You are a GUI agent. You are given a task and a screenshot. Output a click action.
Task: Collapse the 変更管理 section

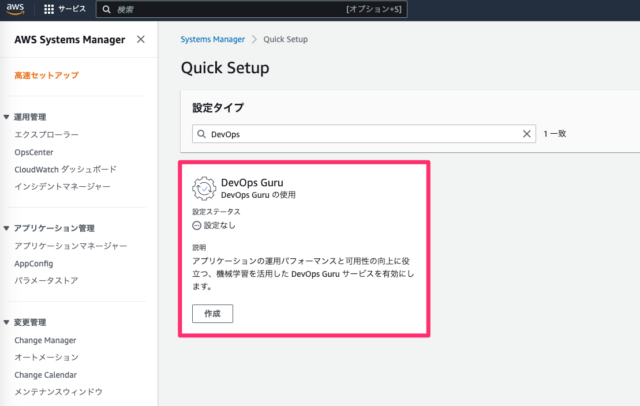[6, 322]
